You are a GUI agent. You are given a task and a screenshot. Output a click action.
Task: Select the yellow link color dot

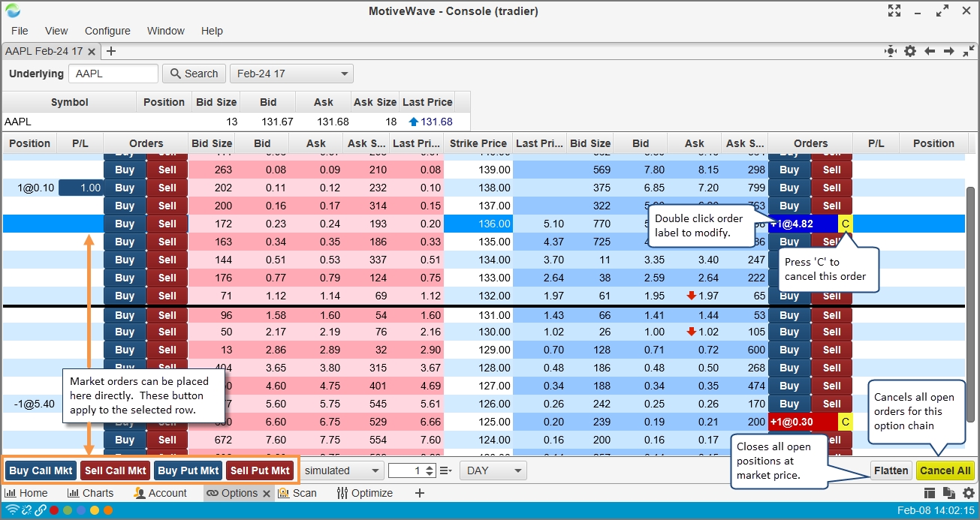(95, 510)
